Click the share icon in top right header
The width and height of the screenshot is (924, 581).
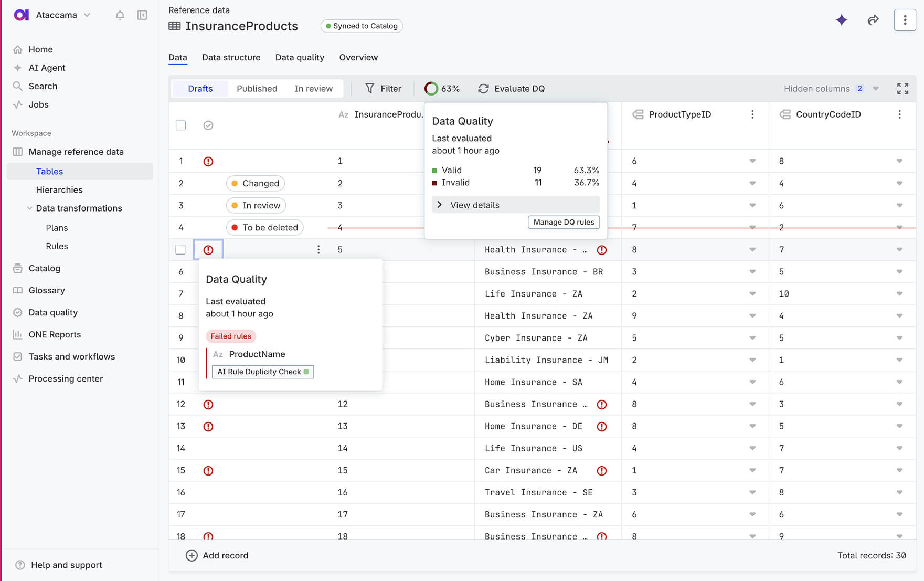(873, 20)
